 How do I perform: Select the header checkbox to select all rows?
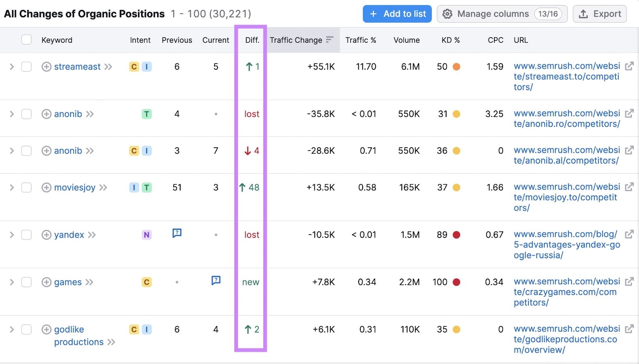pyautogui.click(x=26, y=40)
